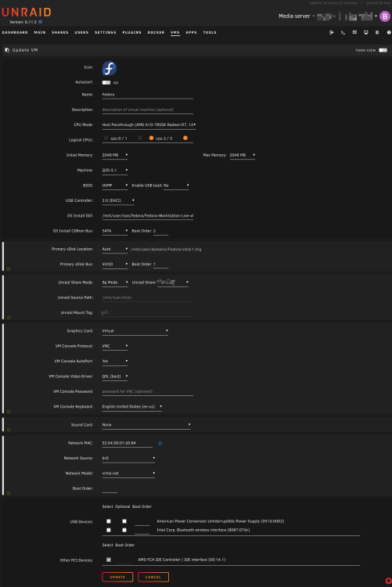Open the BIOS OVMF dropdown
Image resolution: width=392 pixels, height=587 pixels.
[x=114, y=185]
